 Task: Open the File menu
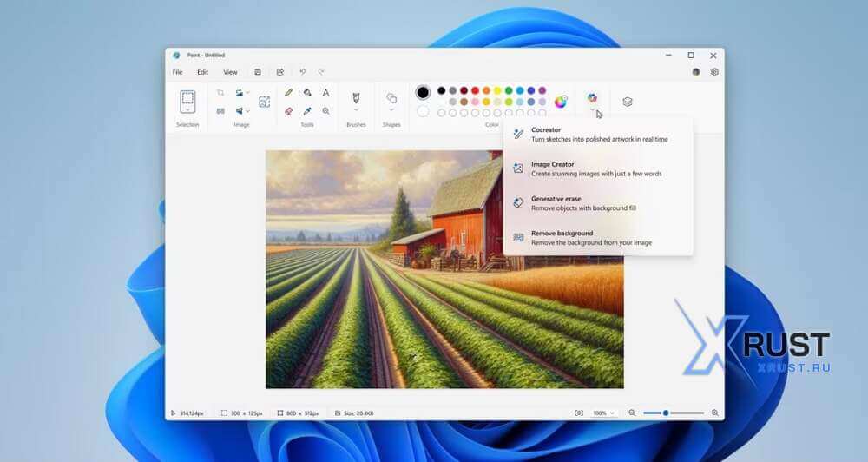coord(177,72)
